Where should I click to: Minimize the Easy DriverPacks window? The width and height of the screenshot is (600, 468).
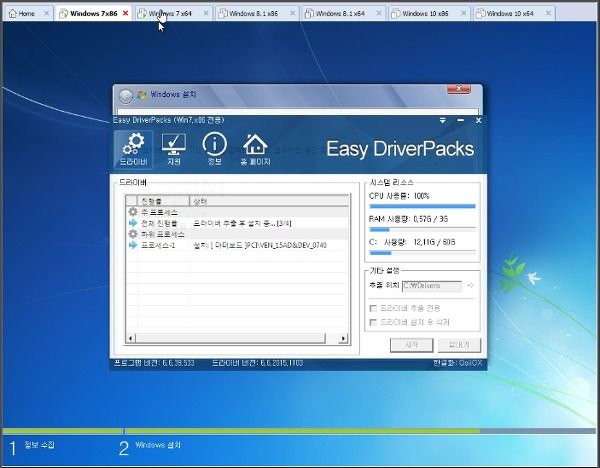coord(460,120)
